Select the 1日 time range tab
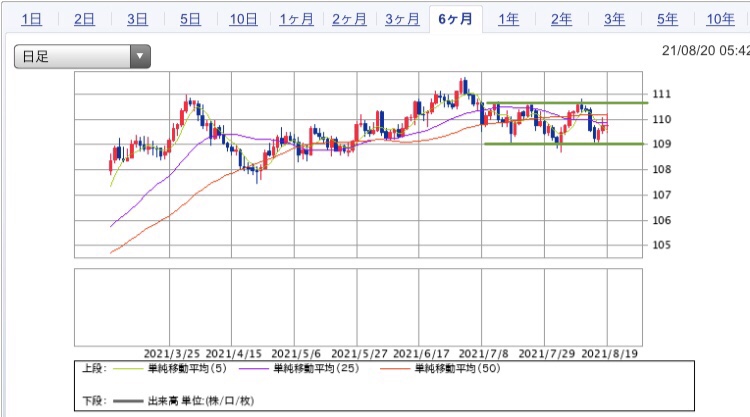Viewport: 750px width, 417px height. click(x=32, y=19)
